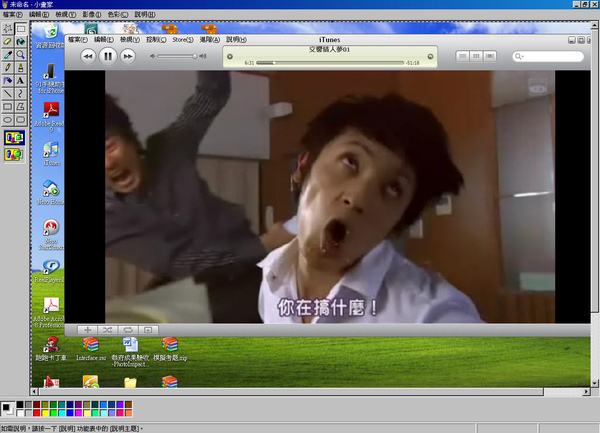Click the iTunes list view button
This screenshot has width=600, height=433.
point(463,56)
